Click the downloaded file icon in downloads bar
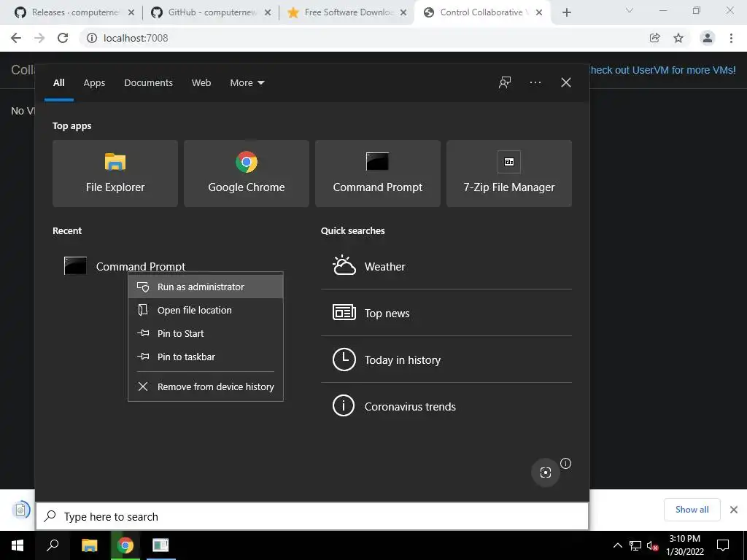The height and width of the screenshot is (560, 747). (20, 510)
